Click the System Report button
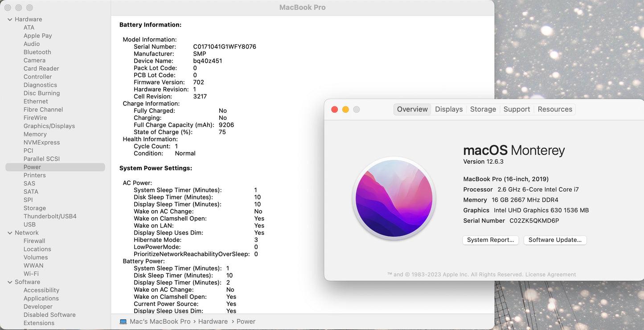This screenshot has width=644, height=330. click(490, 240)
